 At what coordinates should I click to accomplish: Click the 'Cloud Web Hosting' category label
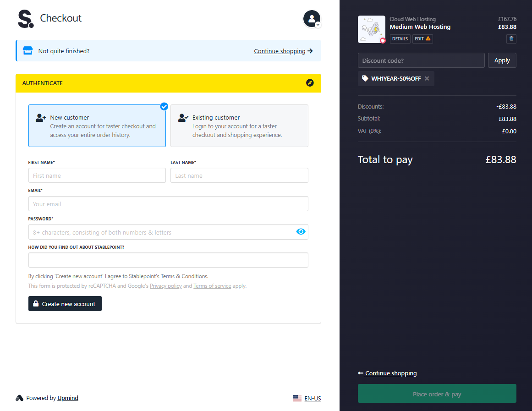point(412,19)
